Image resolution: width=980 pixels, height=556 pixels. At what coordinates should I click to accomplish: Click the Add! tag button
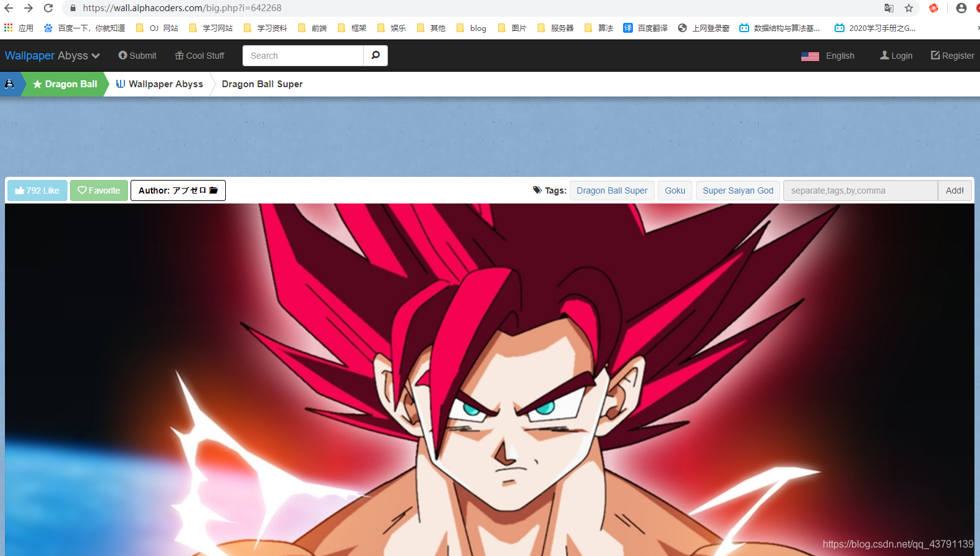(x=955, y=190)
